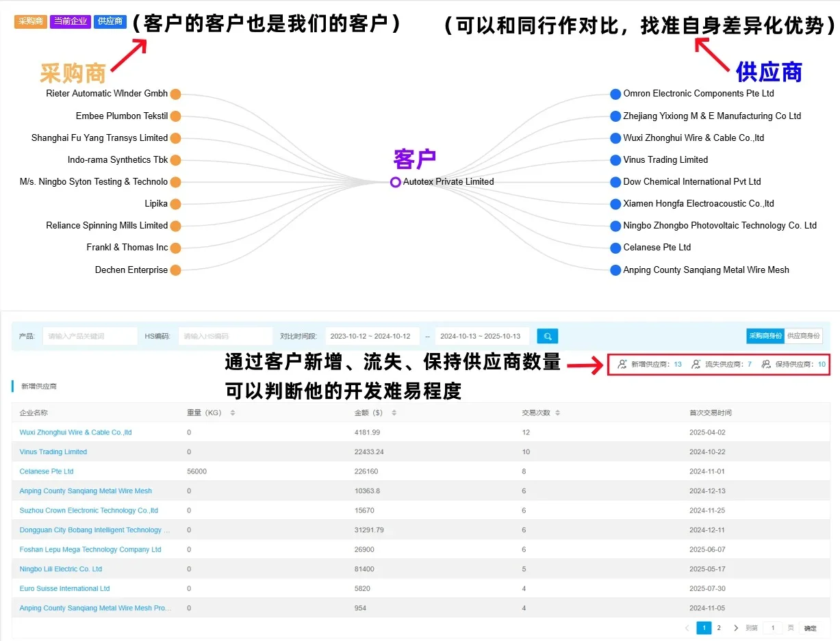Select the Dow Chemical International node dot
840x641 pixels.
[x=615, y=182]
